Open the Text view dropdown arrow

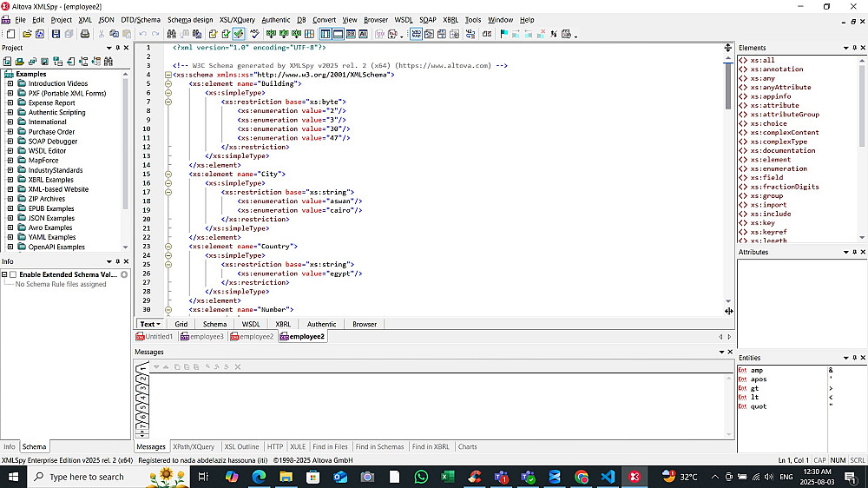click(x=159, y=325)
